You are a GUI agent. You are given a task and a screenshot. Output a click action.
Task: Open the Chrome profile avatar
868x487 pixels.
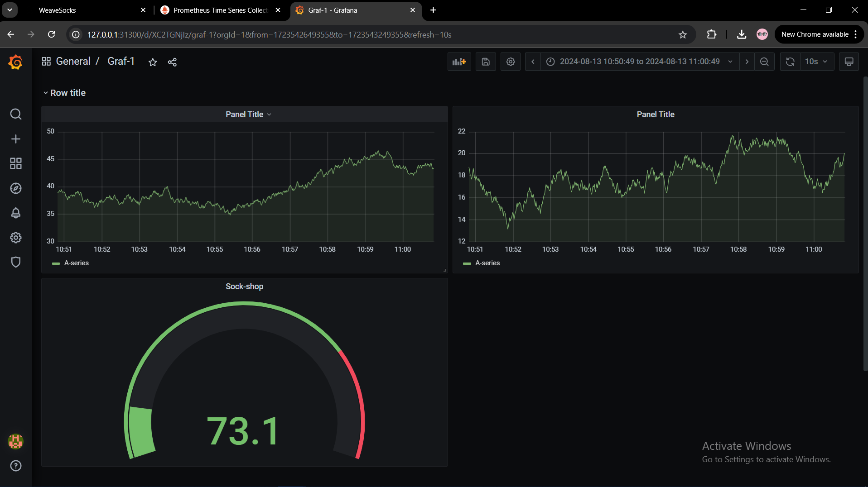click(762, 34)
